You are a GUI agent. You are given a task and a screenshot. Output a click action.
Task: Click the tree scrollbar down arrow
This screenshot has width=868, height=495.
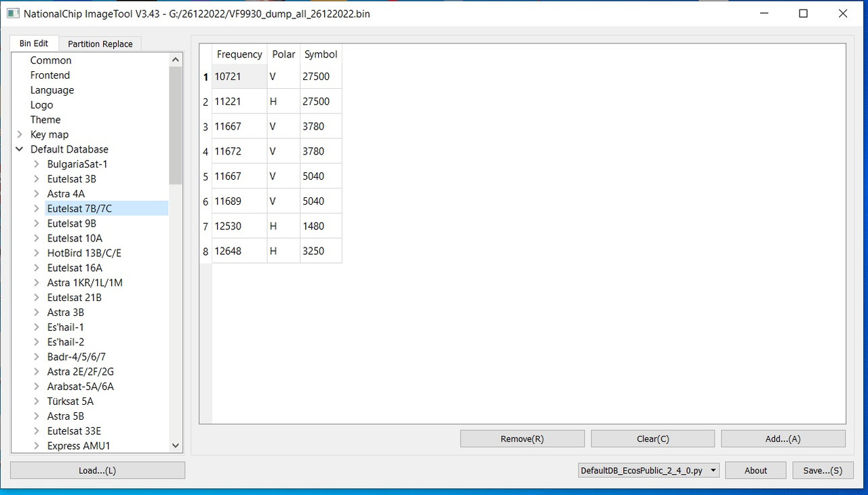point(176,446)
